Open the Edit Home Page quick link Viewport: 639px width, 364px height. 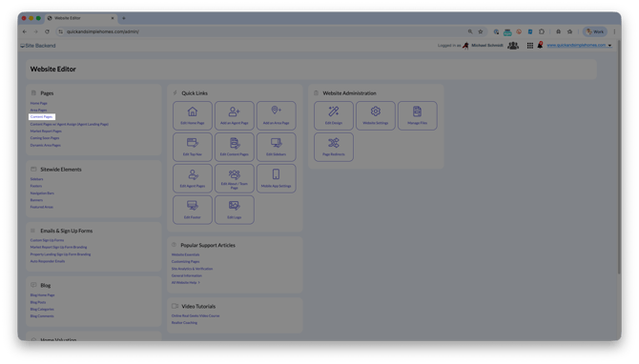pyautogui.click(x=193, y=115)
